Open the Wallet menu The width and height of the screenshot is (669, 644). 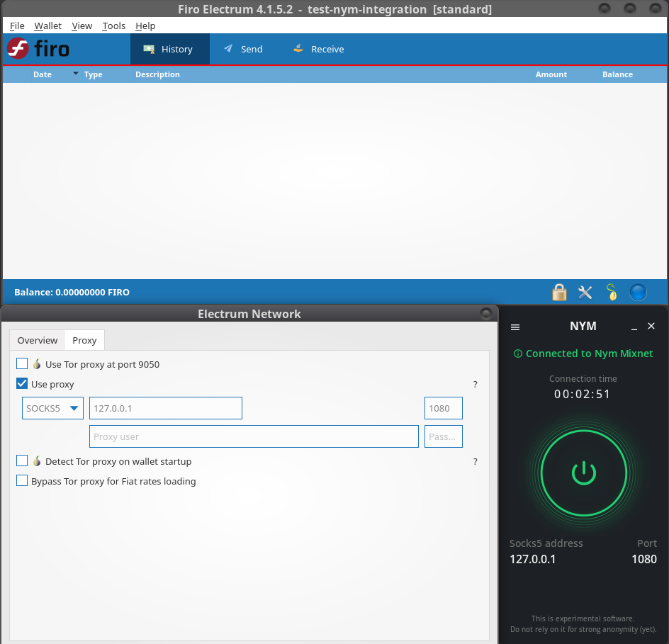point(47,26)
